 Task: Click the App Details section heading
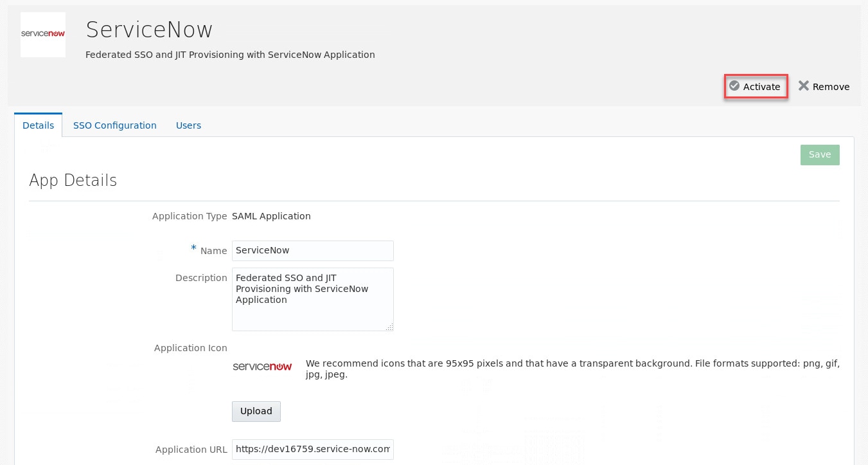point(73,180)
